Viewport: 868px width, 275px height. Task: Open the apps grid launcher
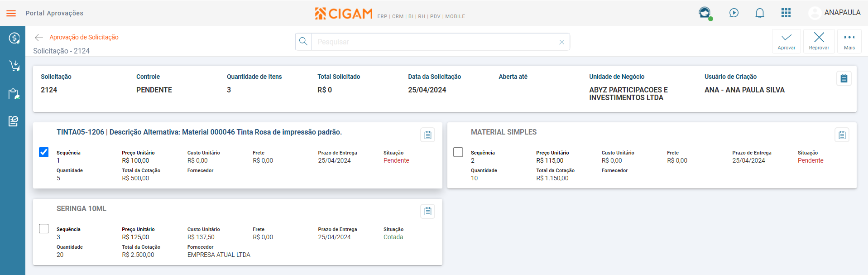click(786, 13)
